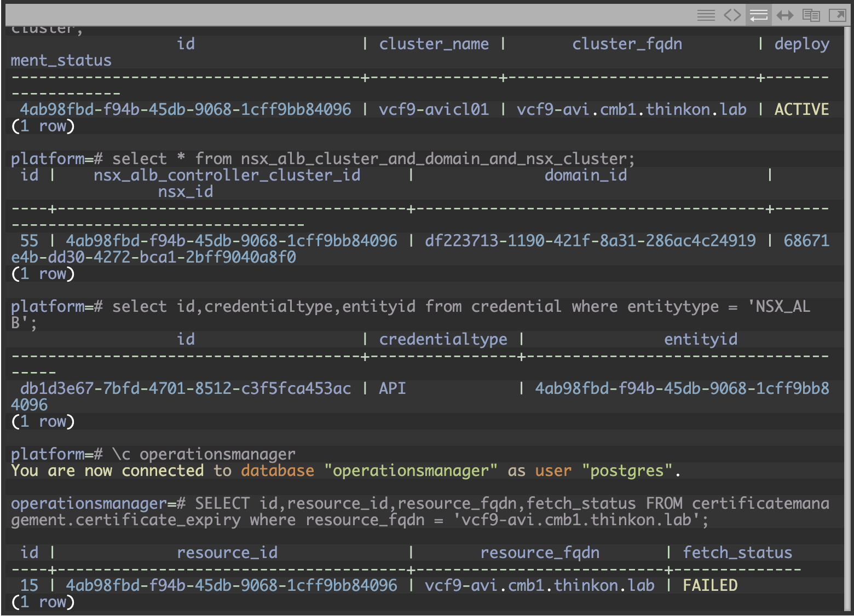Show plain source with angle brackets icon
The height and width of the screenshot is (616, 854).
[x=732, y=15]
